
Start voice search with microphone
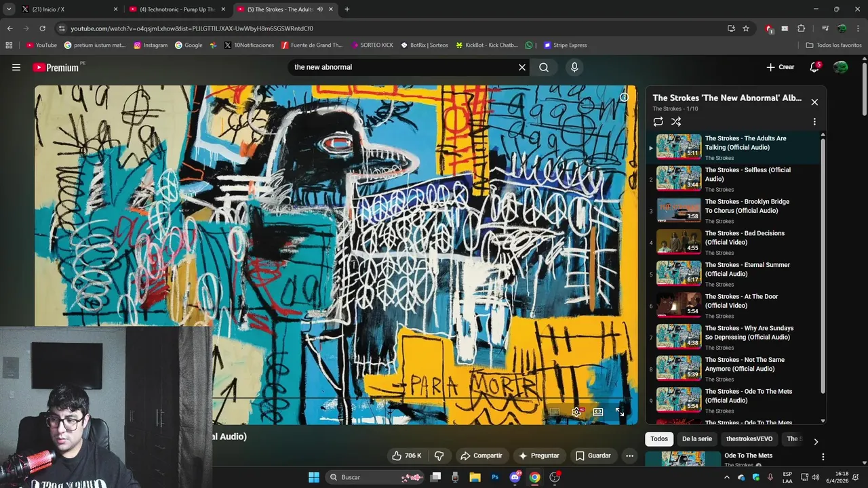click(x=574, y=67)
